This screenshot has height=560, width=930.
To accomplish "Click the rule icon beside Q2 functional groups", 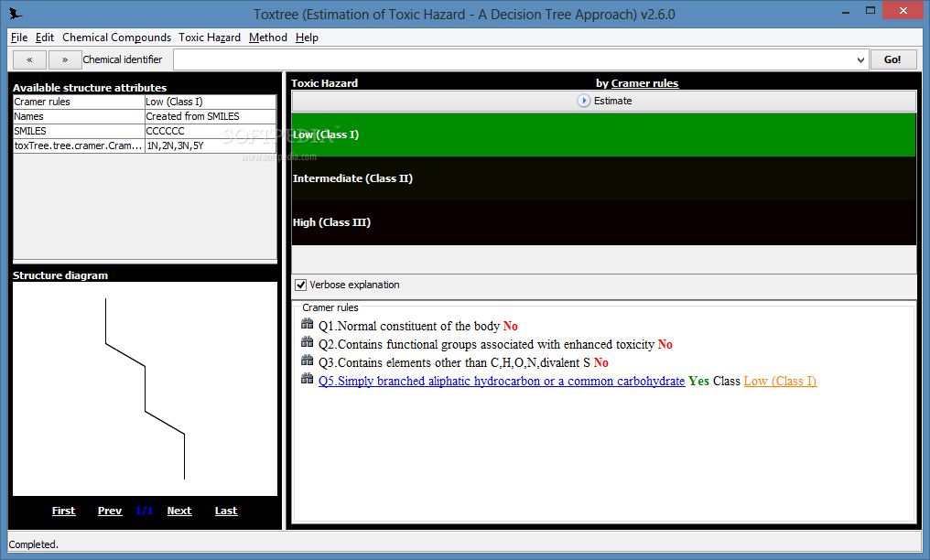I will pos(308,342).
